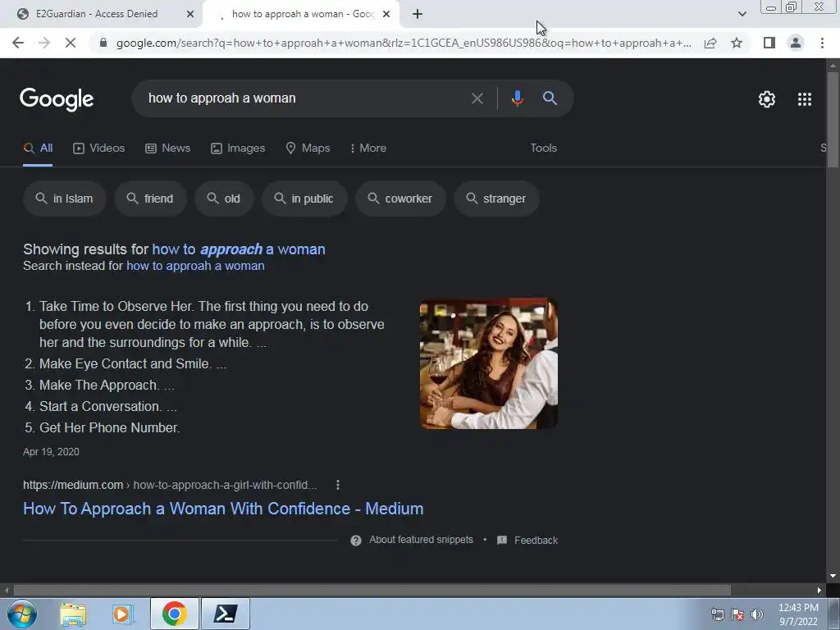Open the tab search chevron
Screen dimensions: 840x630
(742, 14)
